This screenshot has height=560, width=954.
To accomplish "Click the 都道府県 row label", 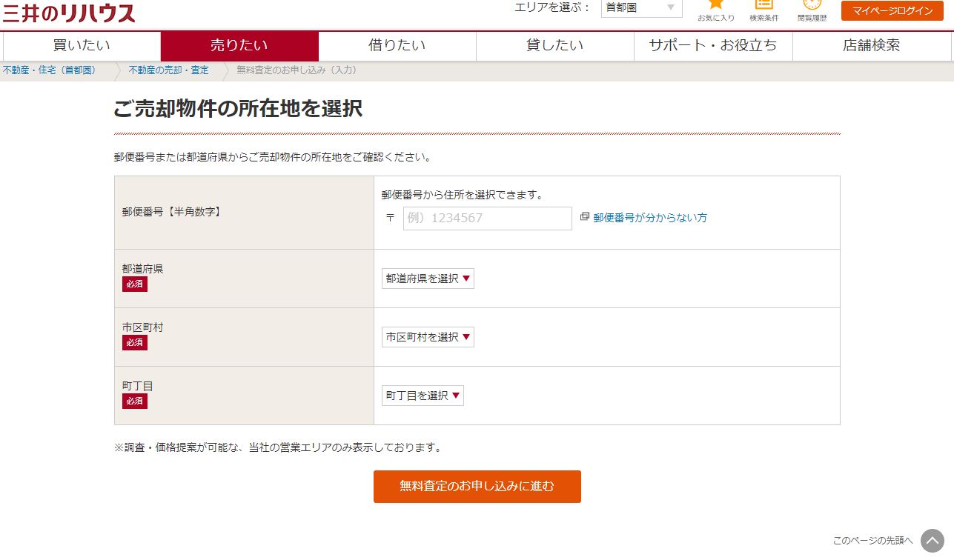I will tap(142, 269).
